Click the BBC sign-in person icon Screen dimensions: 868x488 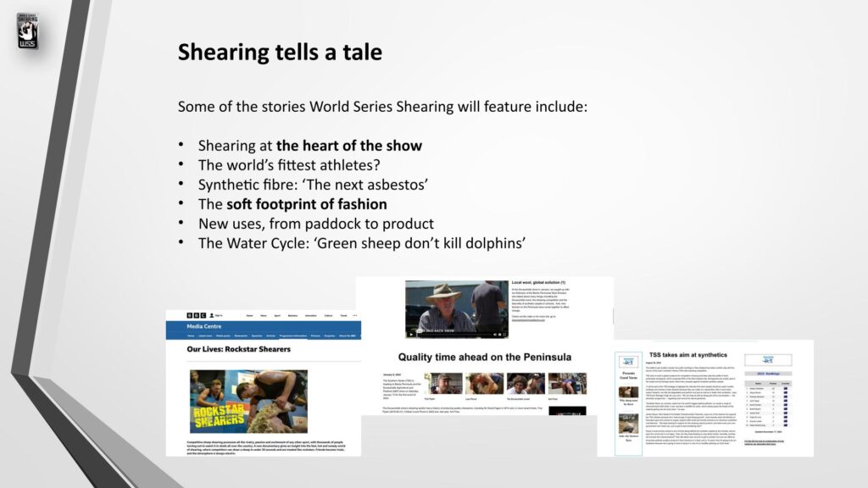213,314
